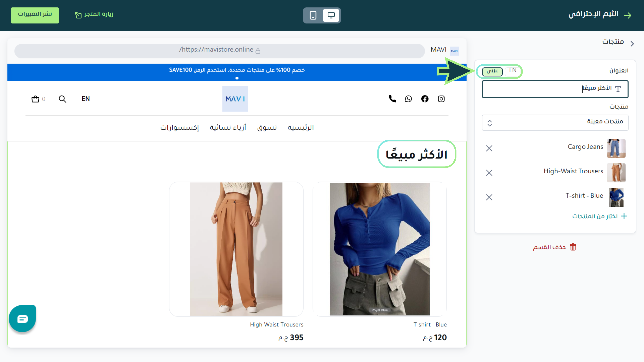
Task: Open the store search magnifier icon
Action: [x=62, y=99]
